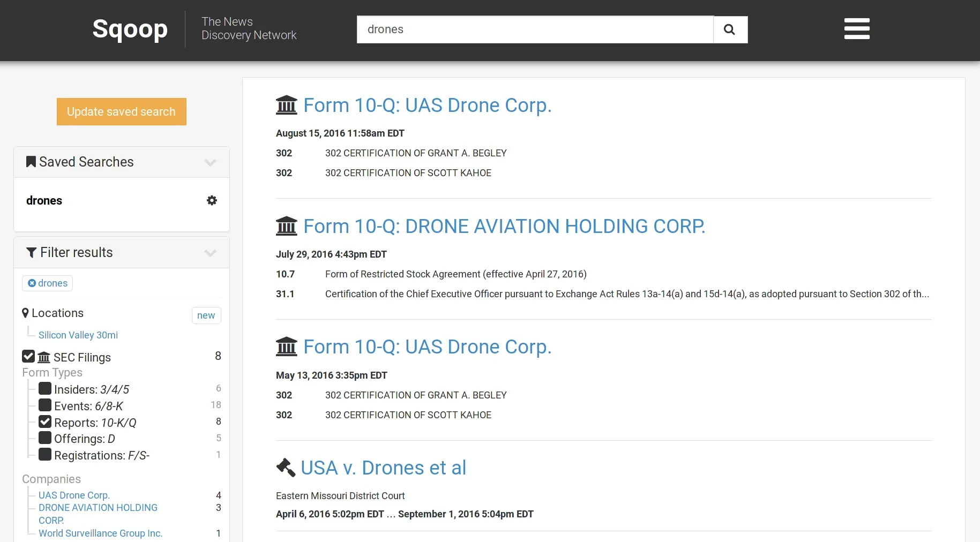Uncheck the SEC Filings checkbox
The image size is (980, 542).
28,357
